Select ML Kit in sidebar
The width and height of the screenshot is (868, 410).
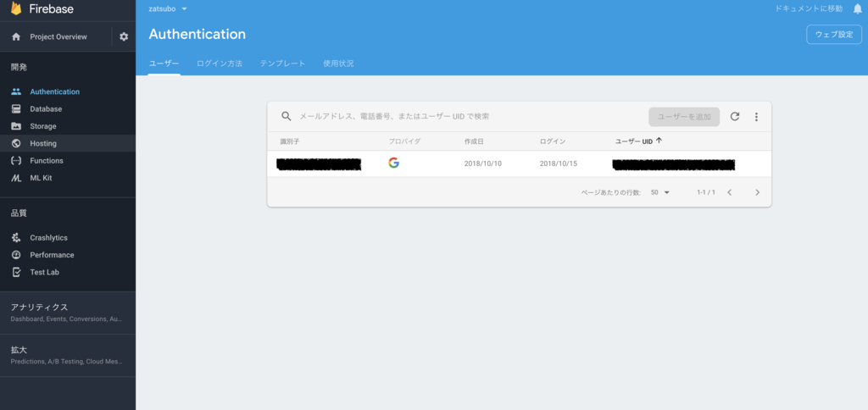pyautogui.click(x=41, y=178)
